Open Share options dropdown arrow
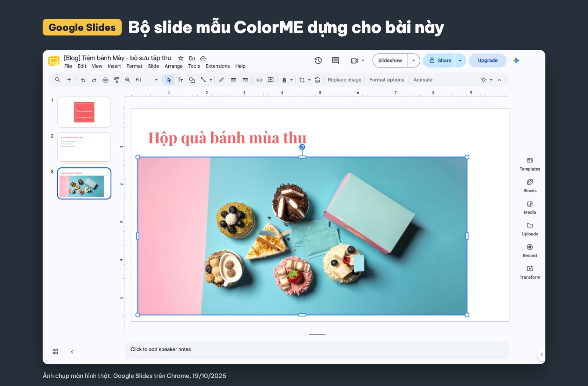 (460, 61)
